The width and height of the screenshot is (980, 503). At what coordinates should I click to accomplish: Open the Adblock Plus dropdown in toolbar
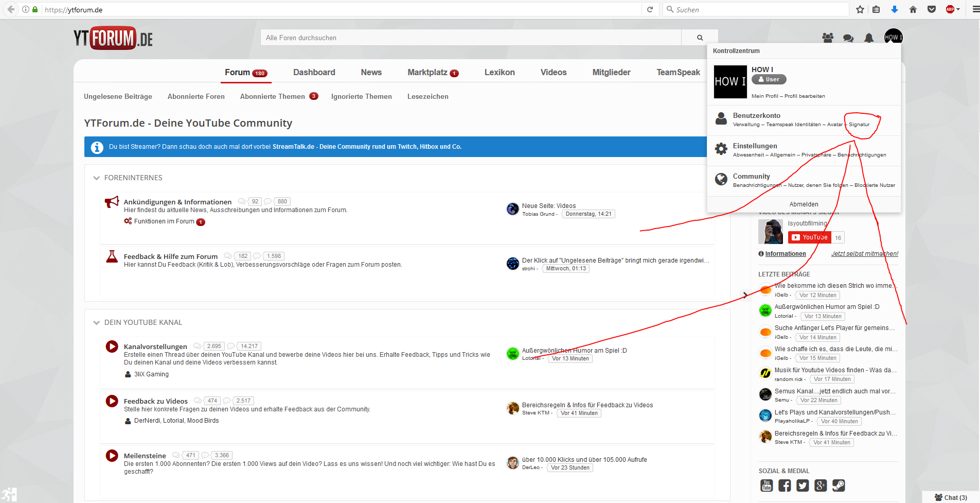coord(953,9)
